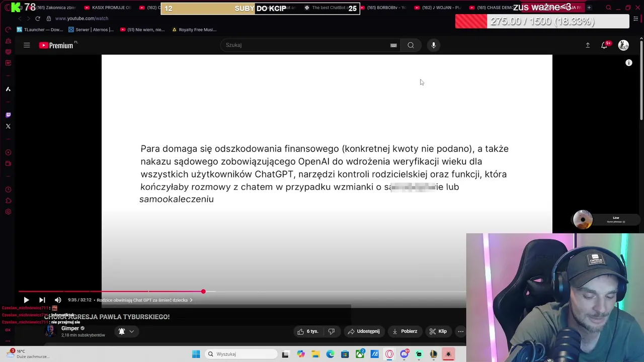This screenshot has width=644, height=362.
Task: Open Opera GX from taskbar
Action: (389, 354)
